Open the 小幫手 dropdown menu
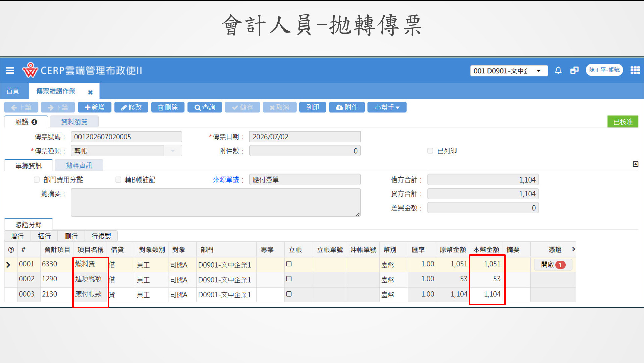This screenshot has width=644, height=363. click(x=387, y=107)
